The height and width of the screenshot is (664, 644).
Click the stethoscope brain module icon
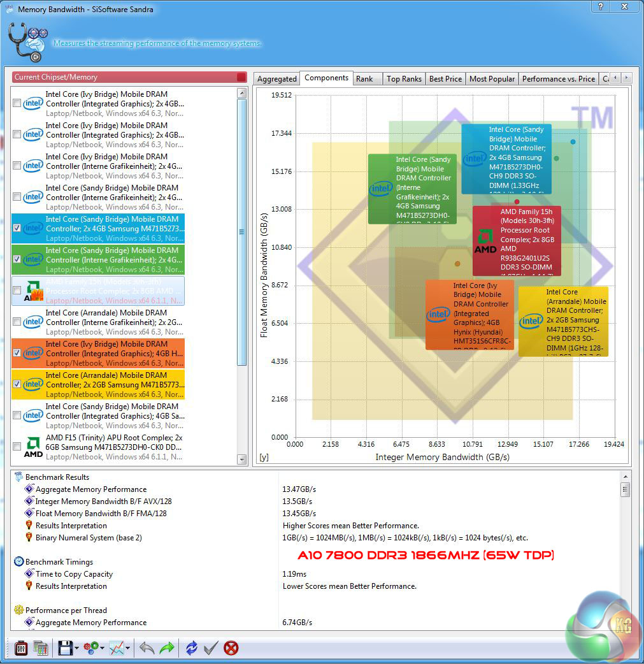[x=28, y=42]
